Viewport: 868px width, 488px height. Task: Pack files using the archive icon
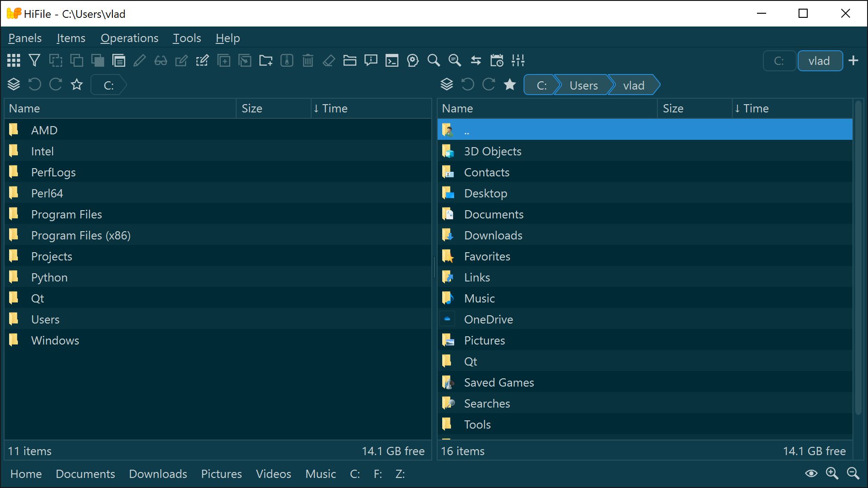(286, 60)
